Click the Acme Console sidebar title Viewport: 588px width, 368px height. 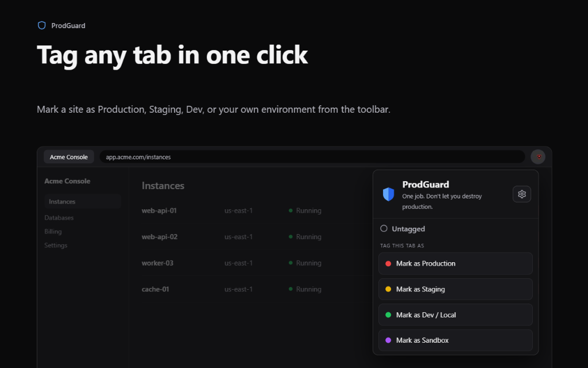pos(67,181)
